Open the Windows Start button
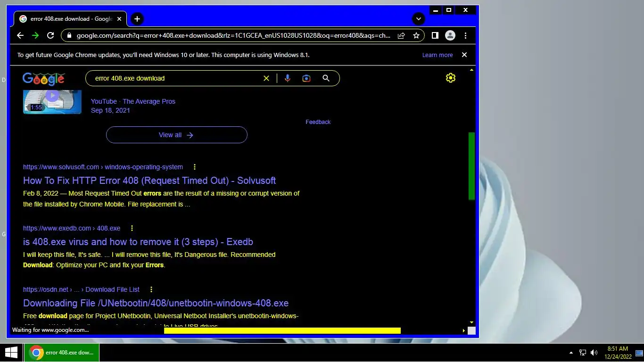This screenshot has height=362, width=644. click(x=11, y=353)
